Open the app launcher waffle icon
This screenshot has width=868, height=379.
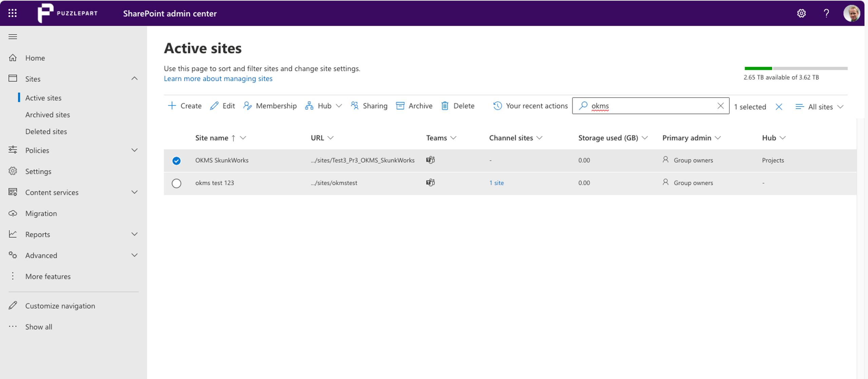tap(13, 13)
